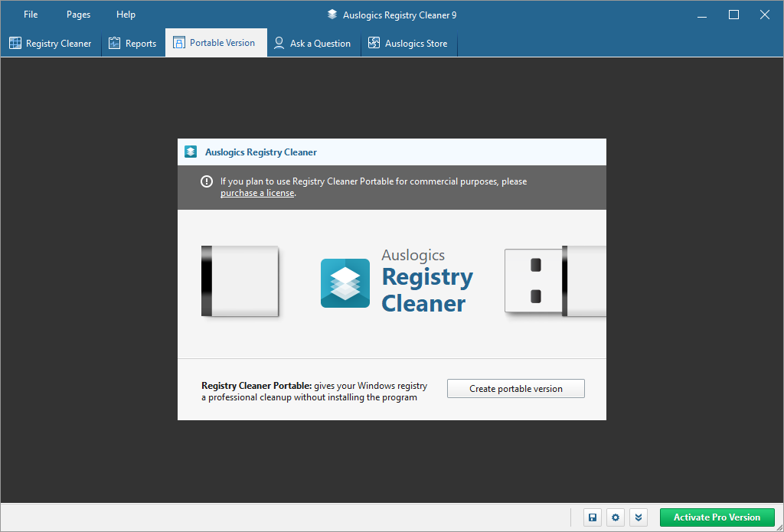Viewport: 784px width, 532px height.
Task: Open settings with the gear icon
Action: point(616,517)
